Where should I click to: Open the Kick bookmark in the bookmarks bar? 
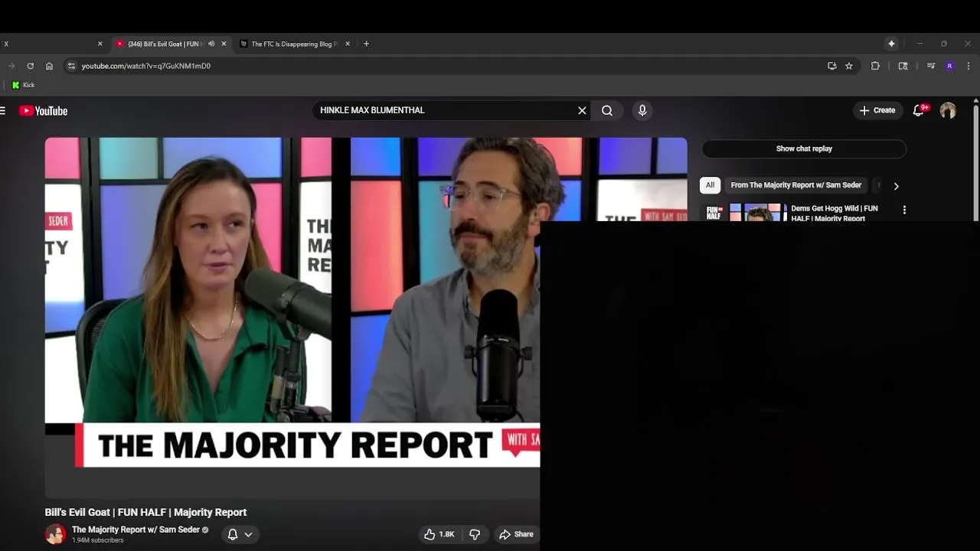(x=23, y=85)
